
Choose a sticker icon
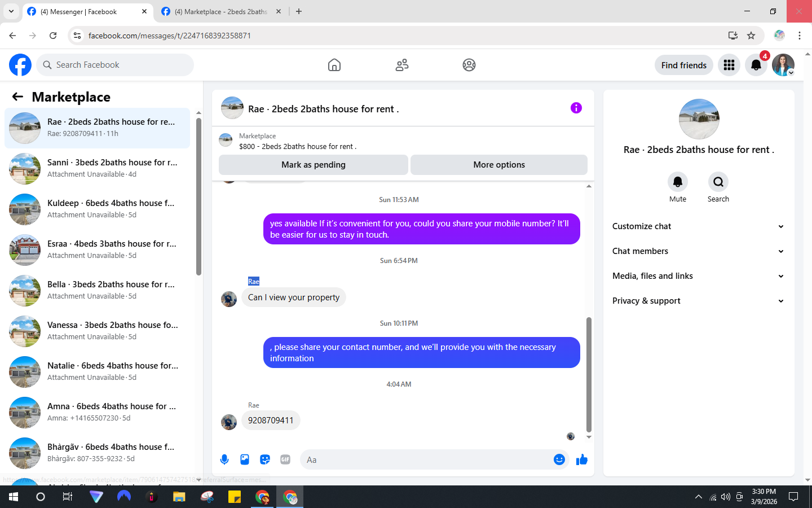point(265,459)
